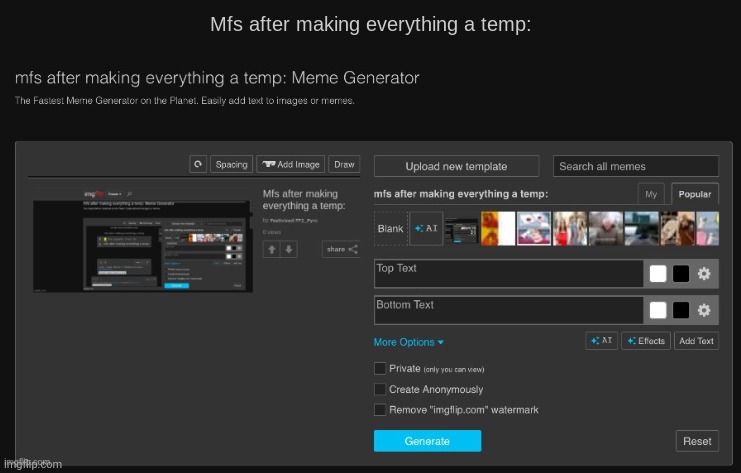Click the rotate image icon
Viewport: 741px width, 473px height.
tap(198, 164)
